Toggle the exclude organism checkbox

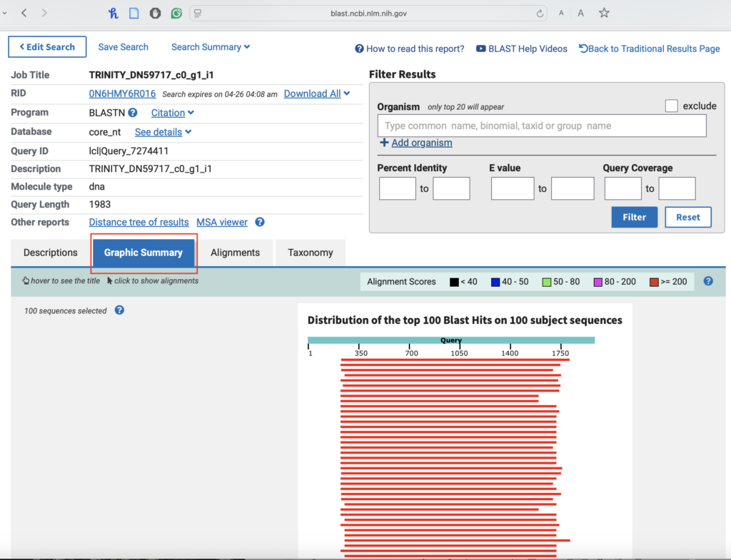pyautogui.click(x=671, y=106)
